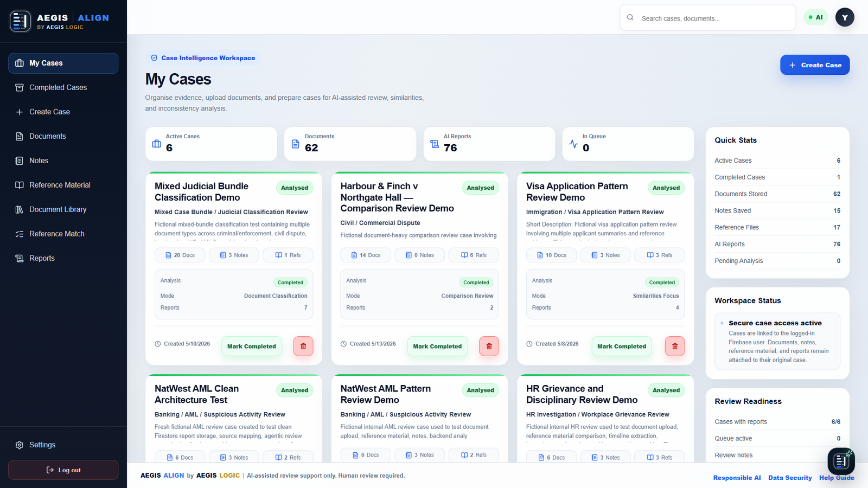Open Completed Cases in sidebar
This screenshot has height=488, width=868.
click(63, 87)
